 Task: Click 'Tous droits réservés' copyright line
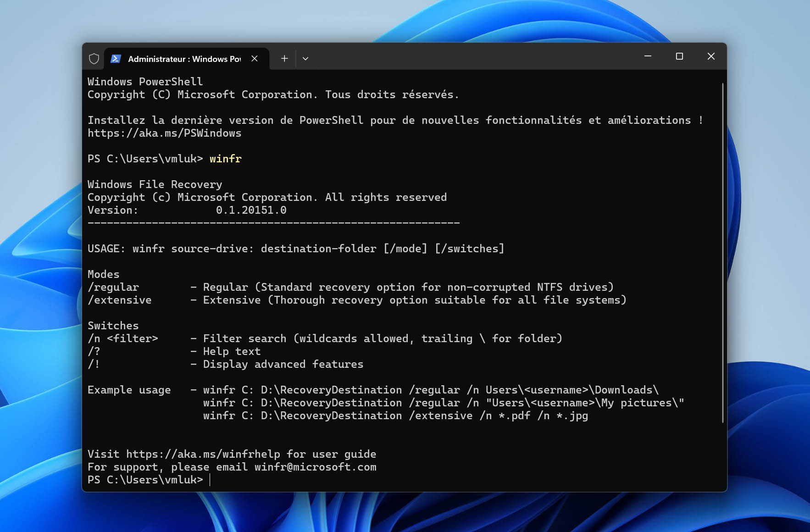tap(273, 94)
